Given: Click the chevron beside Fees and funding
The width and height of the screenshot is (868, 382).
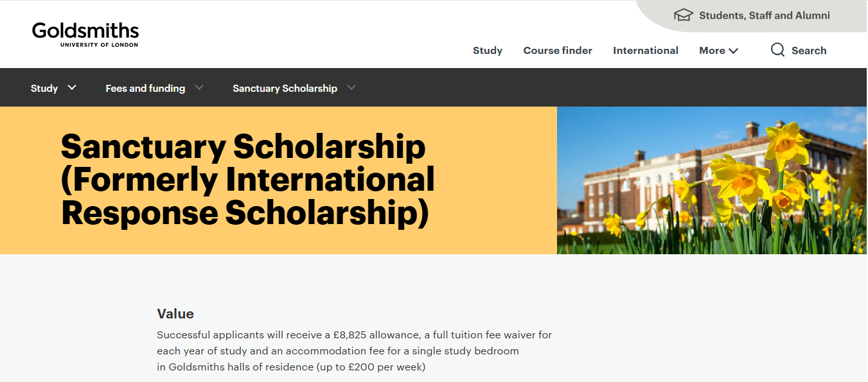Looking at the screenshot, I should point(199,88).
